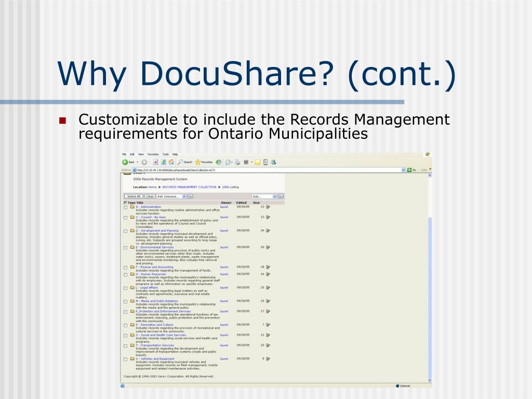Open the Mail button dropdown arrow

point(232,162)
